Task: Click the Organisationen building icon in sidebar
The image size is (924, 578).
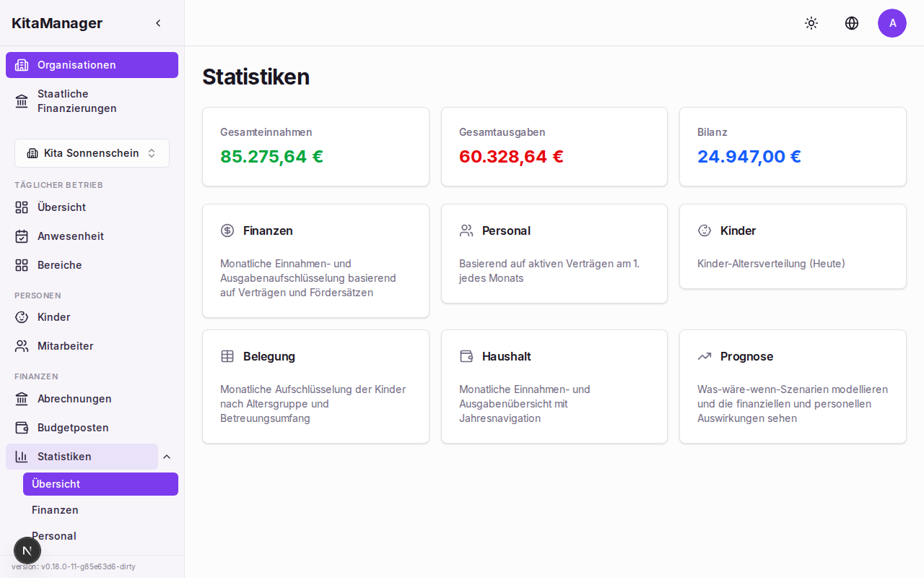Action: (x=22, y=65)
